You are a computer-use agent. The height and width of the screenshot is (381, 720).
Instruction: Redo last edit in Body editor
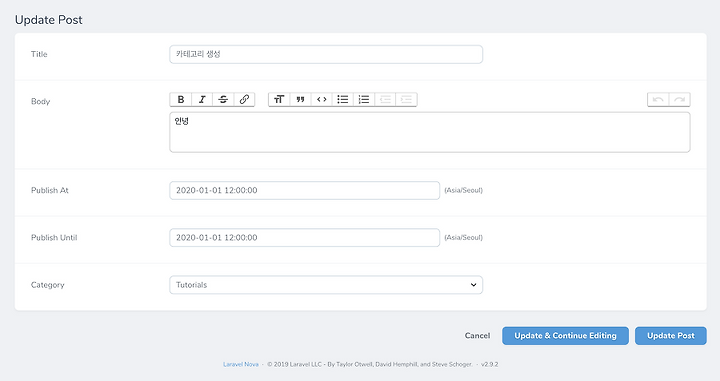click(x=680, y=99)
